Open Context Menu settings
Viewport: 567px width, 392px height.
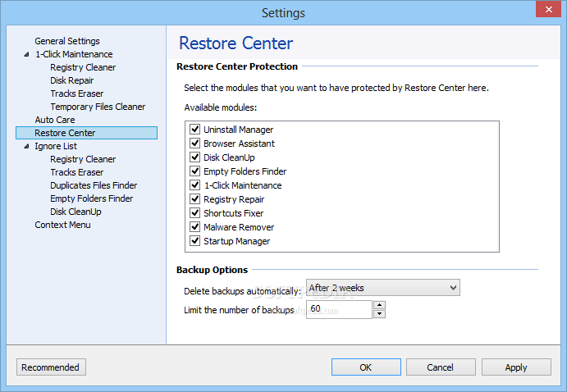pyautogui.click(x=62, y=225)
